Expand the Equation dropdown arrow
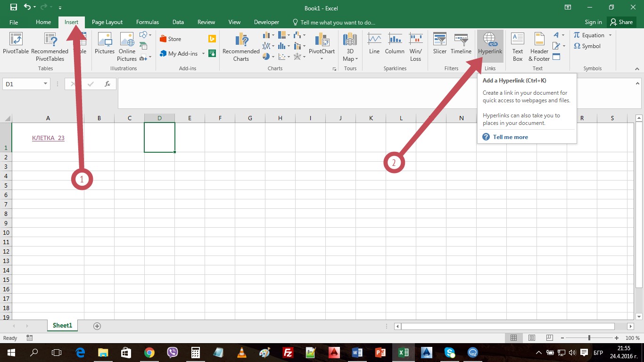Viewport: 644px width, 362px height. tap(610, 35)
